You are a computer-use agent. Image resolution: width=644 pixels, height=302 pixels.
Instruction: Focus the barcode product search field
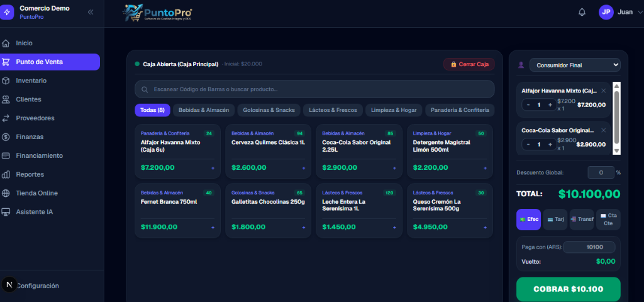314,89
